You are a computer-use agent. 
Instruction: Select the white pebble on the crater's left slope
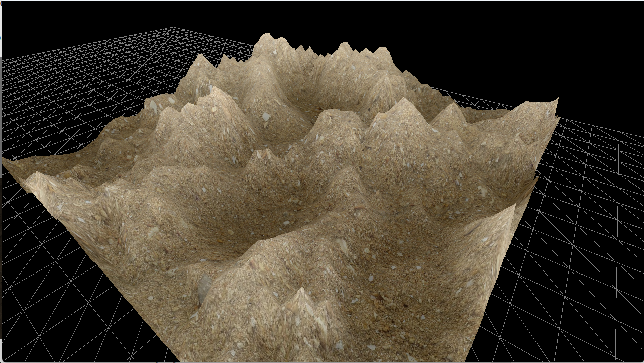pos(266,117)
